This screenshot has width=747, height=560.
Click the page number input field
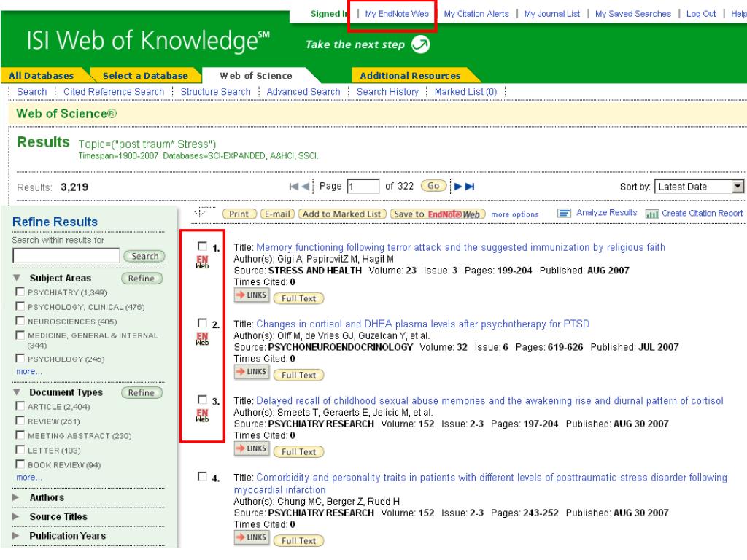tap(363, 186)
